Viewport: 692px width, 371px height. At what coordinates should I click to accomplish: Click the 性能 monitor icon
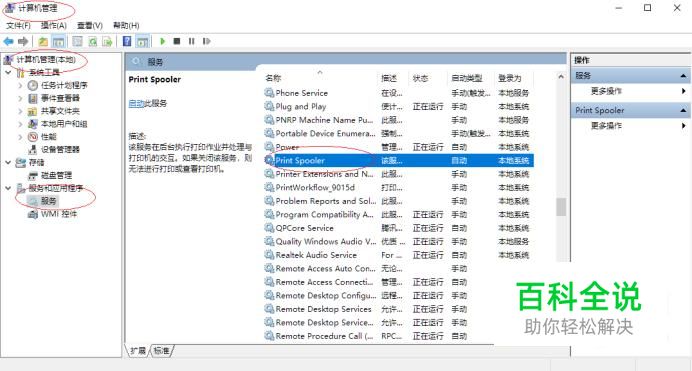pos(33,137)
